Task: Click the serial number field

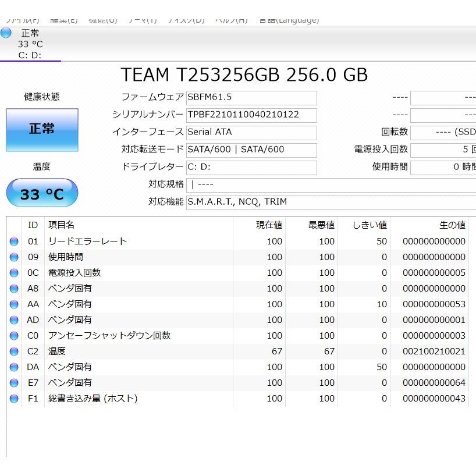Action: [251, 115]
